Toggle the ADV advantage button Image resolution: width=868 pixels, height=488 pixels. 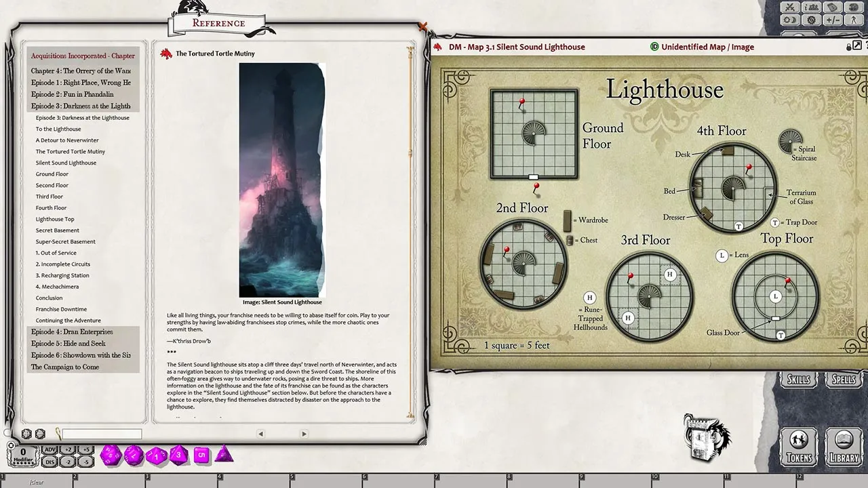click(50, 450)
